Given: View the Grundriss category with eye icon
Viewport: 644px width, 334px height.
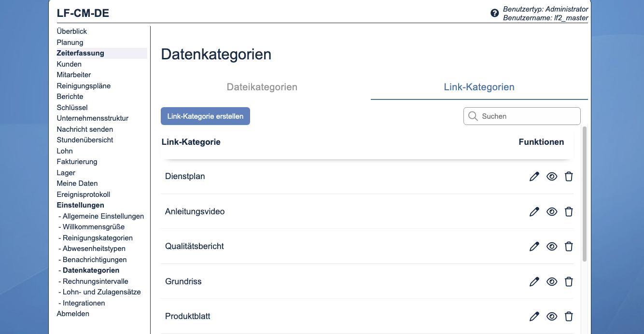Looking at the screenshot, I should [x=552, y=281].
